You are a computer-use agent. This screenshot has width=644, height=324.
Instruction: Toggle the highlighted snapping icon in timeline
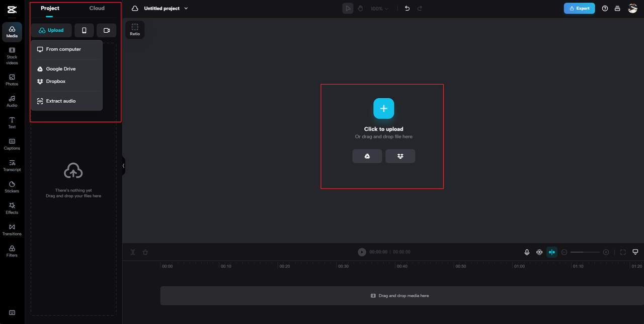click(x=552, y=252)
